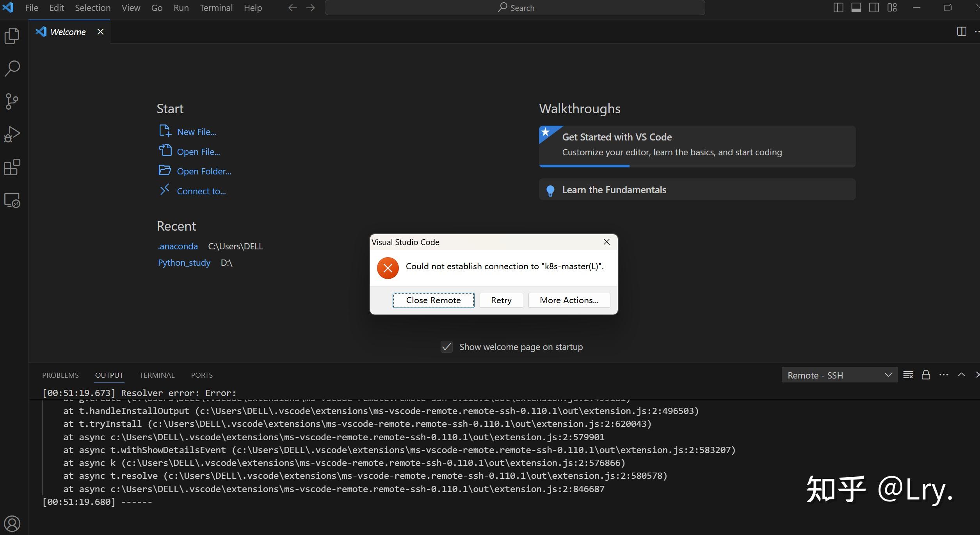Click the red error icon in dialog
Screen dimensions: 980x535
click(x=388, y=268)
